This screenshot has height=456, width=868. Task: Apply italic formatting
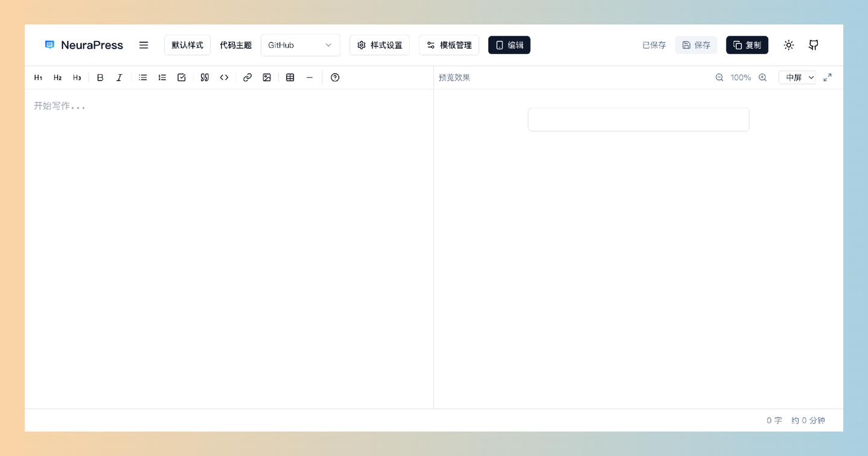tap(119, 78)
